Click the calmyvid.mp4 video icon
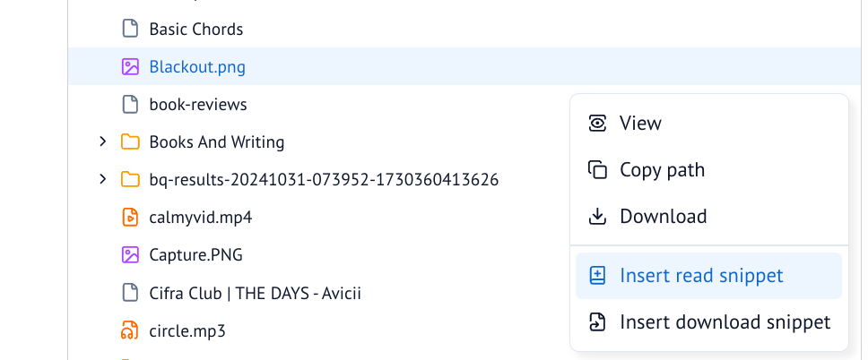The width and height of the screenshot is (868, 360). click(129, 218)
